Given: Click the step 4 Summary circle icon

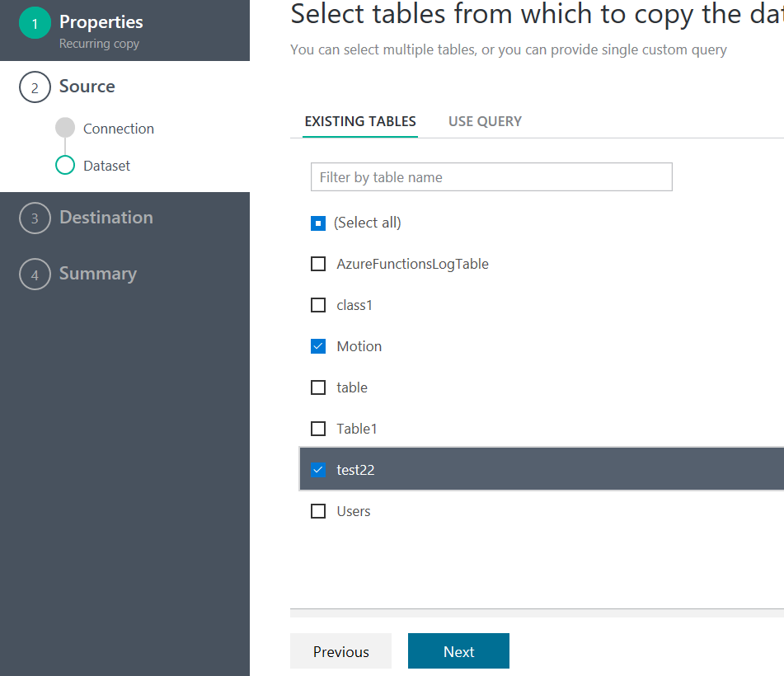Looking at the screenshot, I should click(35, 275).
